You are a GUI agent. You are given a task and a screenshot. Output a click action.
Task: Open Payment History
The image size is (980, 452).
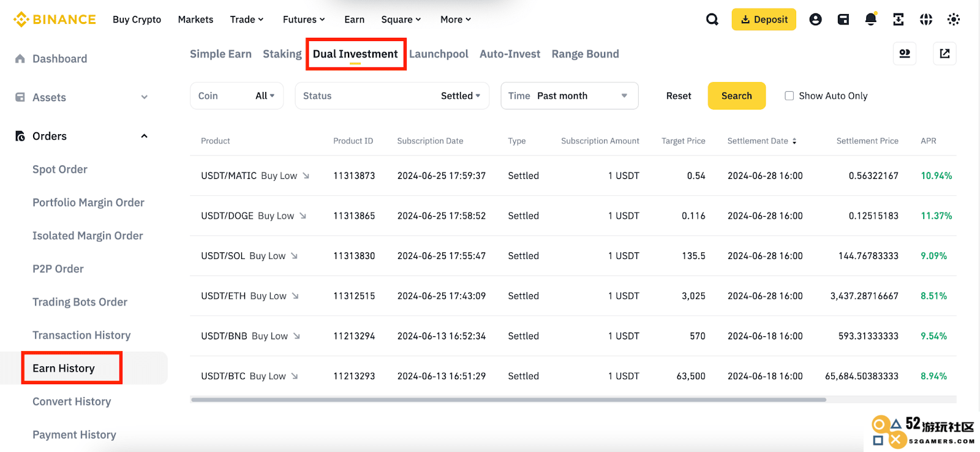(x=74, y=435)
